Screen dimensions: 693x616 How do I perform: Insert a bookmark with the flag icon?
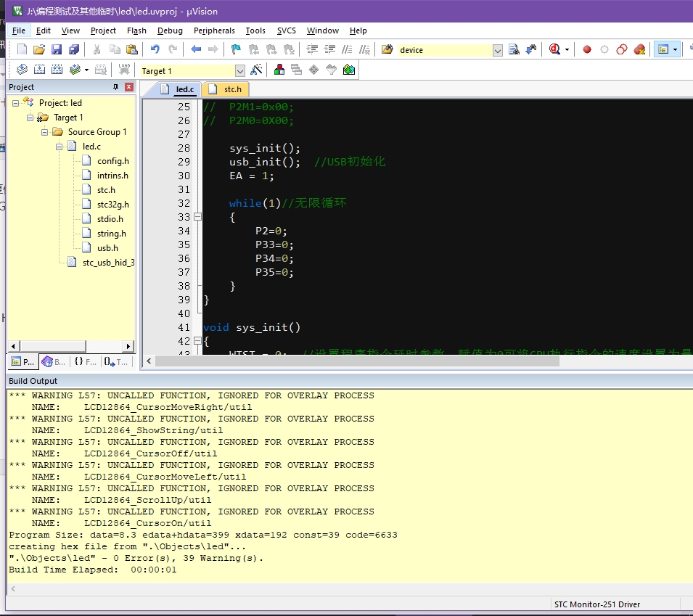point(236,49)
